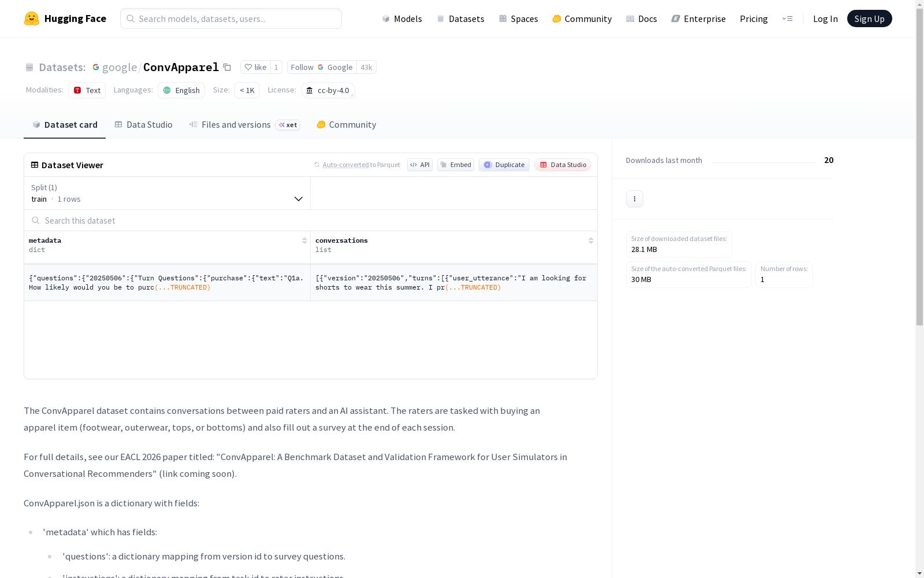924x578 pixels.
Task: Click the 43k followers count
Action: coord(366,67)
